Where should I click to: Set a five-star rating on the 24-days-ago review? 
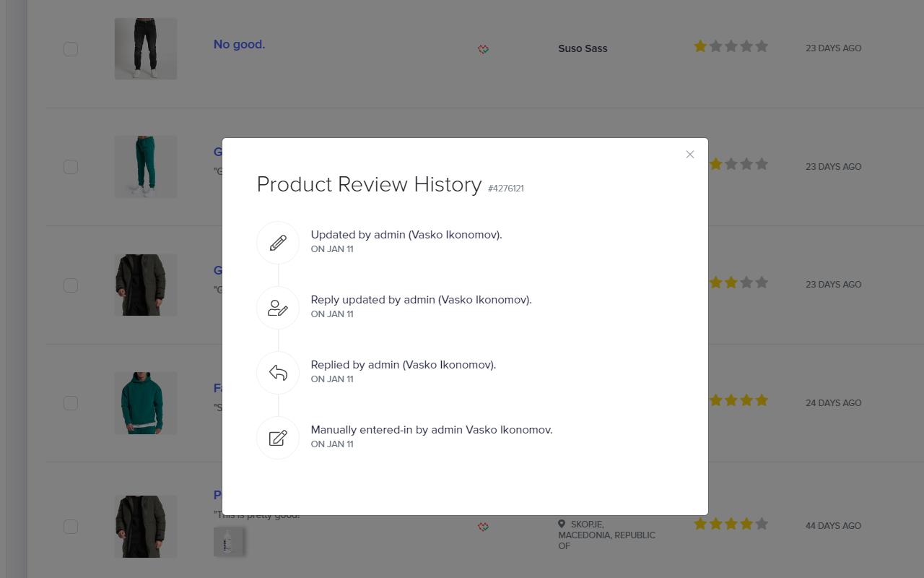762,400
